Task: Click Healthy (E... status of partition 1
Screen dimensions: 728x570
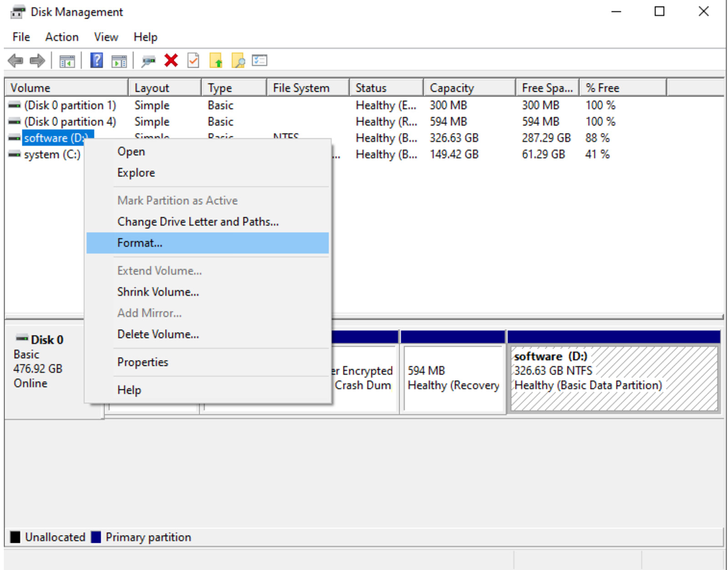Action: coord(386,105)
